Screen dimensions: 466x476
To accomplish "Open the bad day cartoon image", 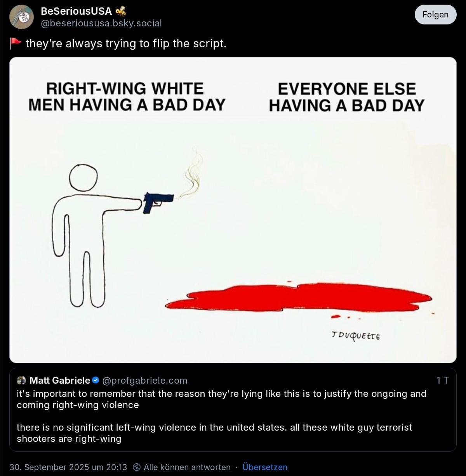I will click(233, 210).
